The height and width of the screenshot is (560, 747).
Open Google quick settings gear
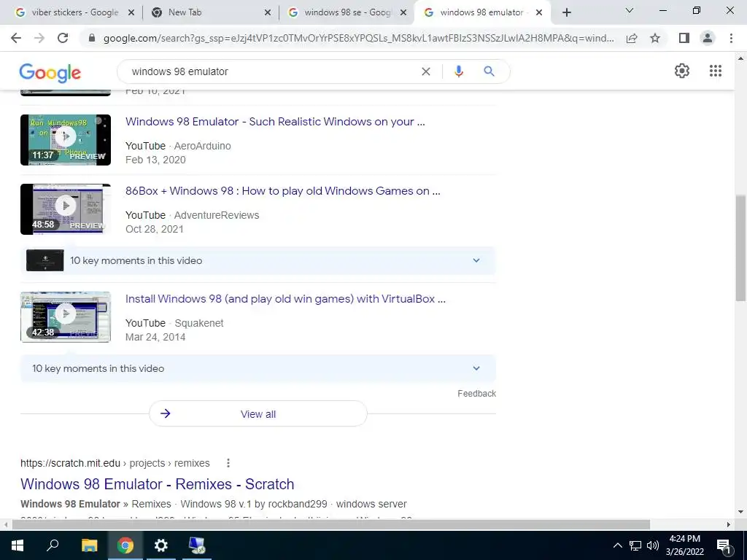click(682, 71)
